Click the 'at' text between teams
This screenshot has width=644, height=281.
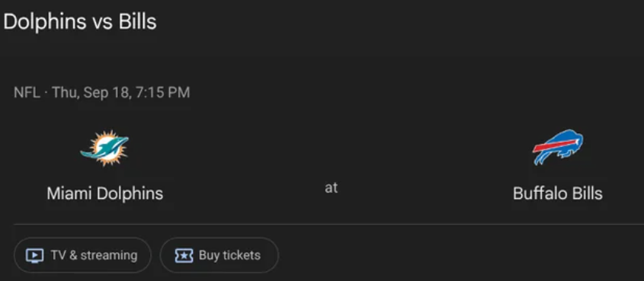pos(331,188)
